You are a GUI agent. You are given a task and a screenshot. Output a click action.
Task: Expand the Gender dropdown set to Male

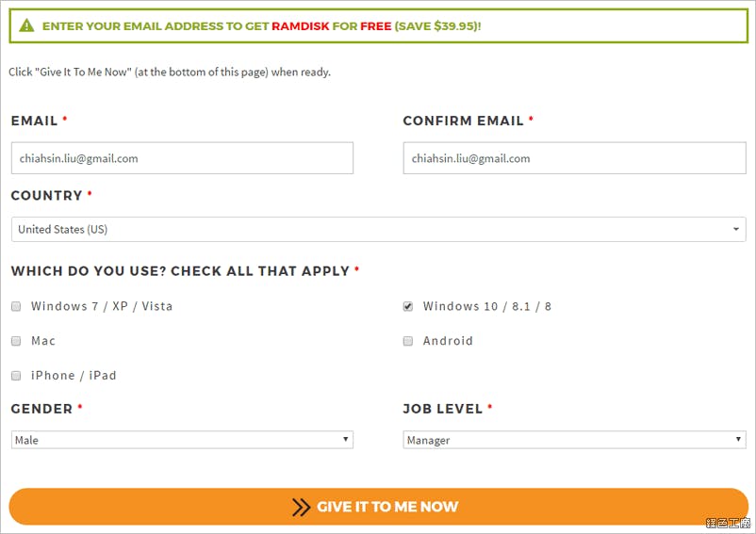coord(182,440)
